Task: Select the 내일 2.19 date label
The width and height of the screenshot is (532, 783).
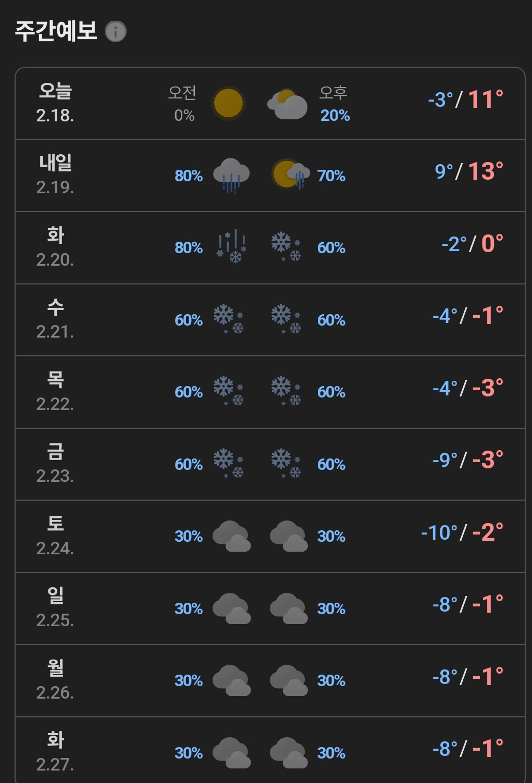Action: coord(55,188)
